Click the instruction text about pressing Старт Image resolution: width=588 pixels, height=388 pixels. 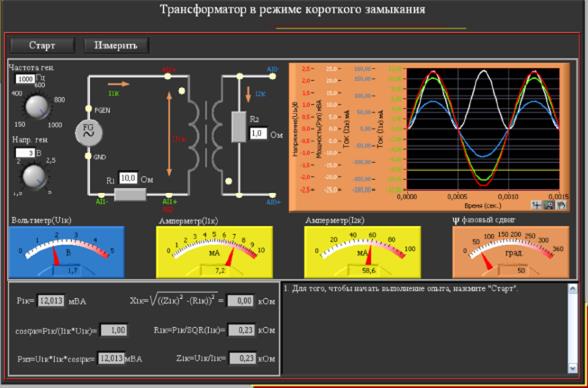click(401, 289)
